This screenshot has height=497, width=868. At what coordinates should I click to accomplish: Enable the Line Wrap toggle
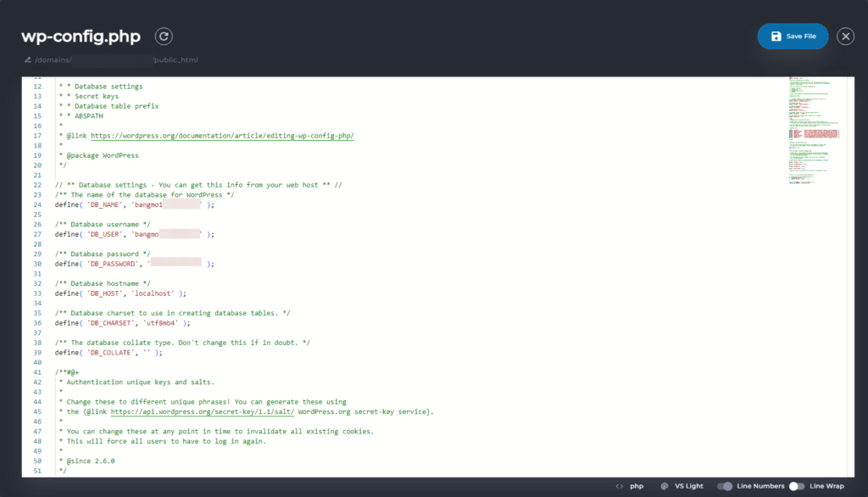click(796, 486)
